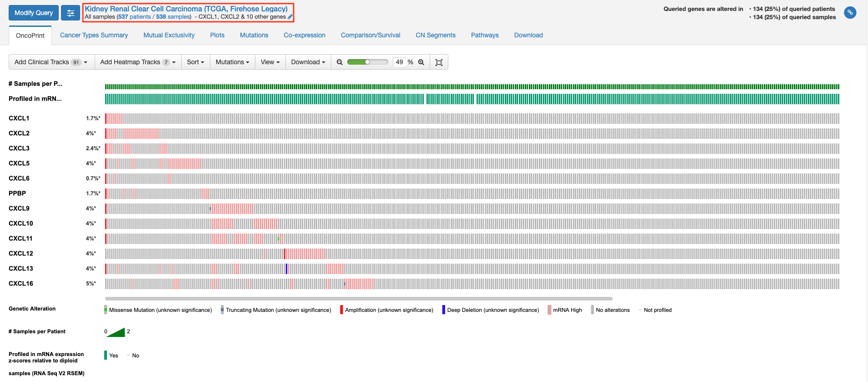Select PPBP track label
Viewport: 868px width, 382px height.
click(x=17, y=194)
